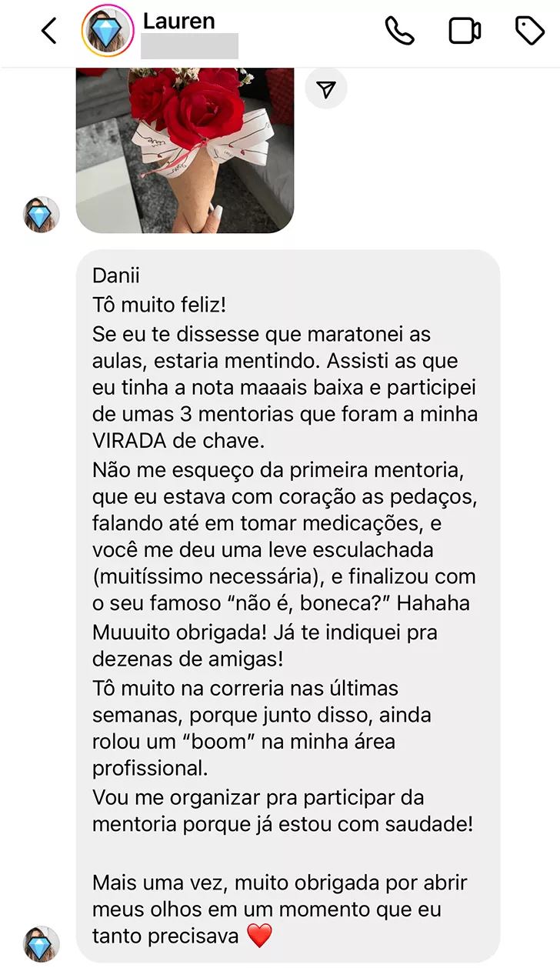Tap the back arrow in the header

[x=49, y=32]
